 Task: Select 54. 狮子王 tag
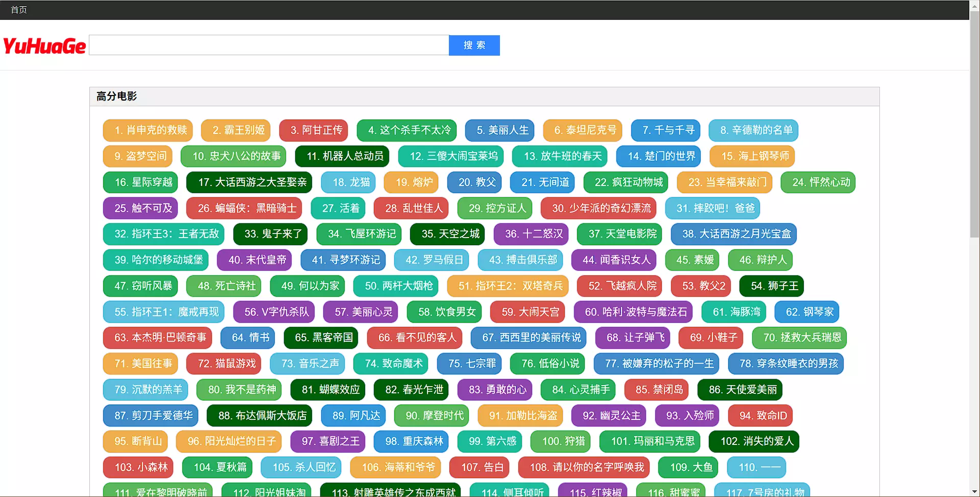[774, 286]
